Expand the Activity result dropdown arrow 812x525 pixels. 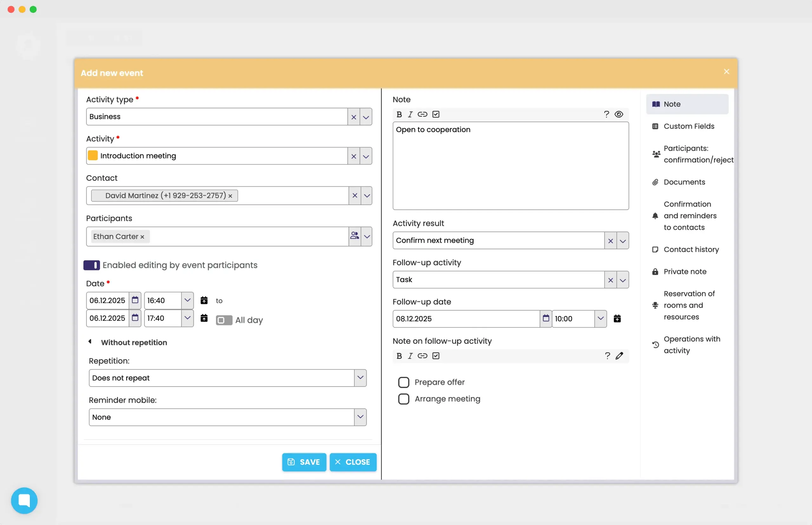click(x=623, y=241)
